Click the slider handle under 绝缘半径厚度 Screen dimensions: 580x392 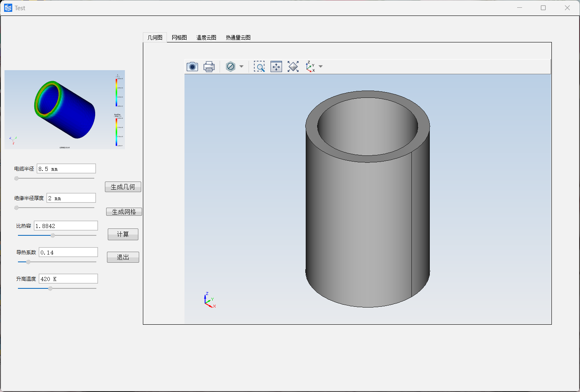click(16, 208)
